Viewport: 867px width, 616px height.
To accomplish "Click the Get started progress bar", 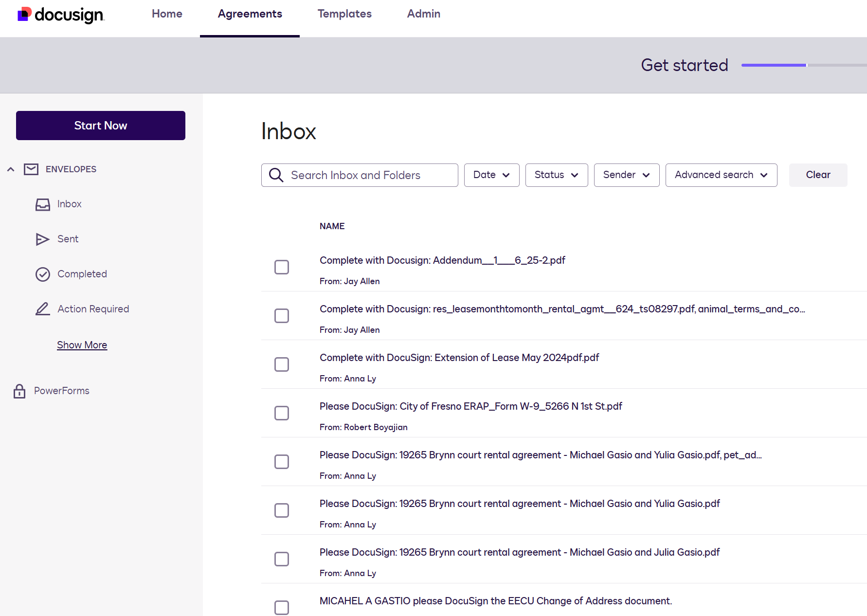I will (803, 65).
